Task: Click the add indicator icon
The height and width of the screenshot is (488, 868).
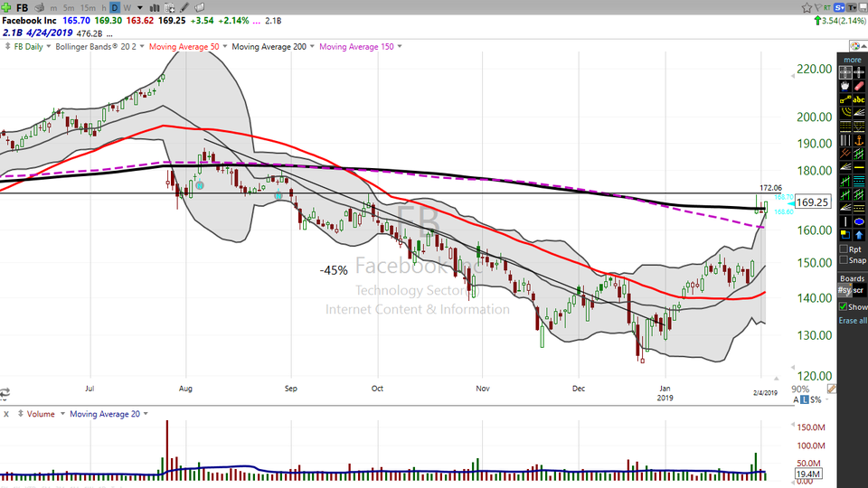Action: click(x=170, y=8)
